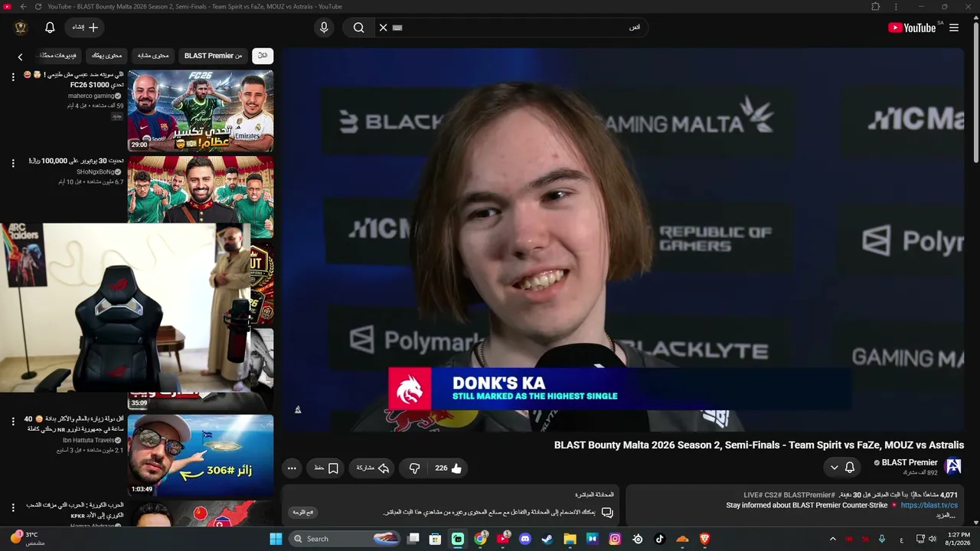980x551 pixels.
Task: Open File Explorer from the taskbar
Action: click(x=570, y=539)
